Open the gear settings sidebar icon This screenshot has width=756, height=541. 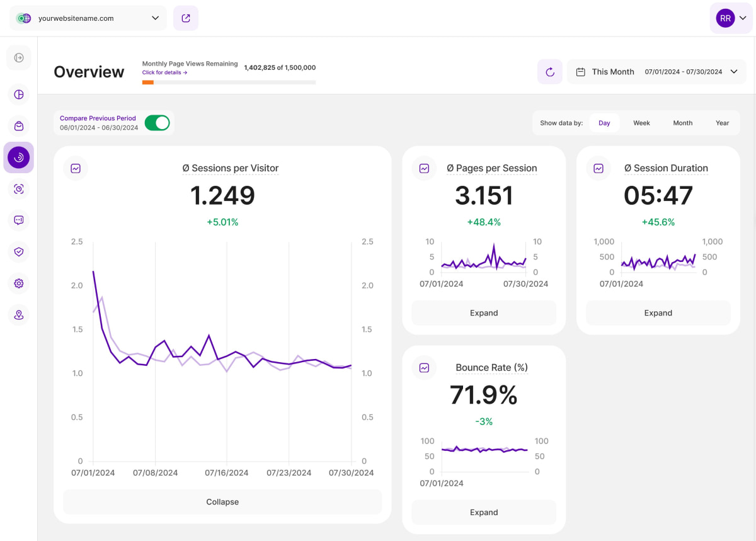19,283
